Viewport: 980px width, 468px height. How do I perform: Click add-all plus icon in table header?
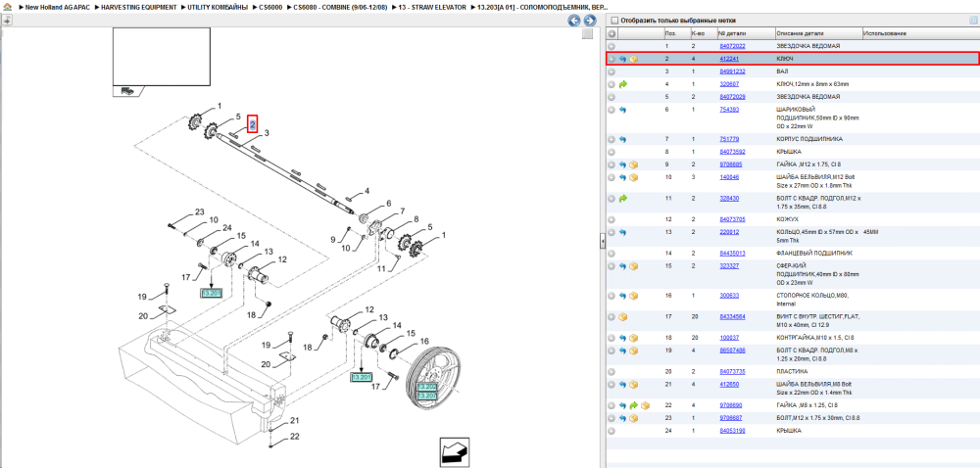[612, 33]
